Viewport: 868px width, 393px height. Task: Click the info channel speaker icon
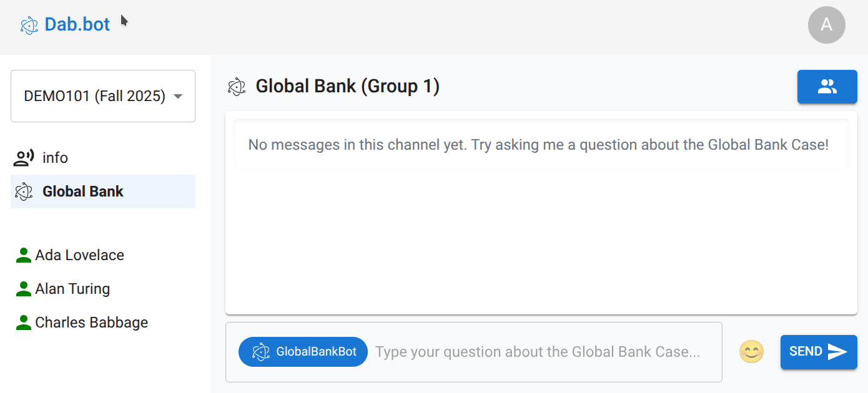click(x=24, y=158)
